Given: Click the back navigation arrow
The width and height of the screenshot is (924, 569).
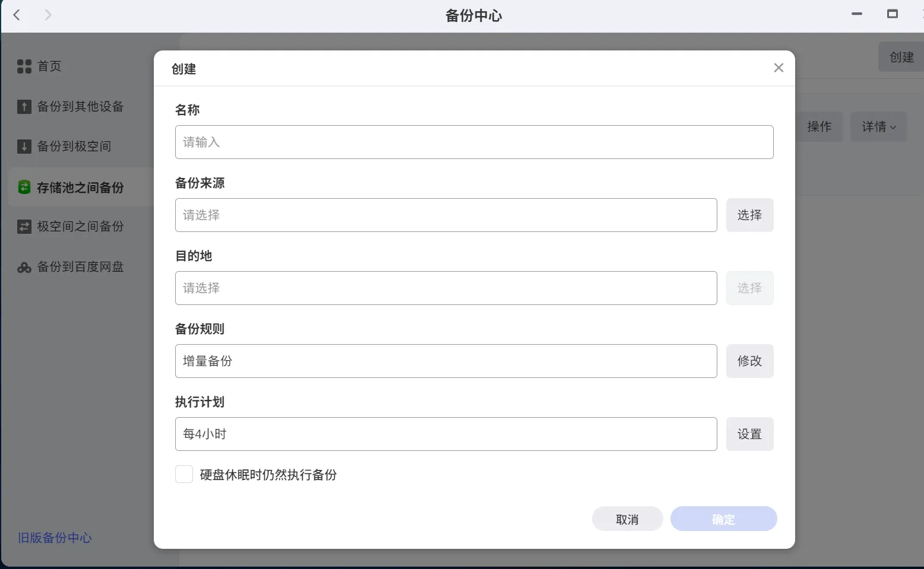Looking at the screenshot, I should (17, 15).
